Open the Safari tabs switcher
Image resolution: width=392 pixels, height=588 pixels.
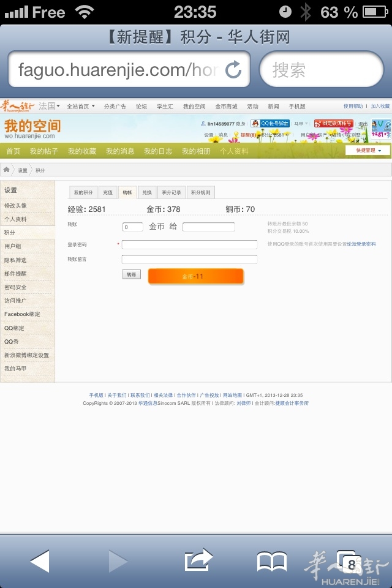pyautogui.click(x=347, y=560)
